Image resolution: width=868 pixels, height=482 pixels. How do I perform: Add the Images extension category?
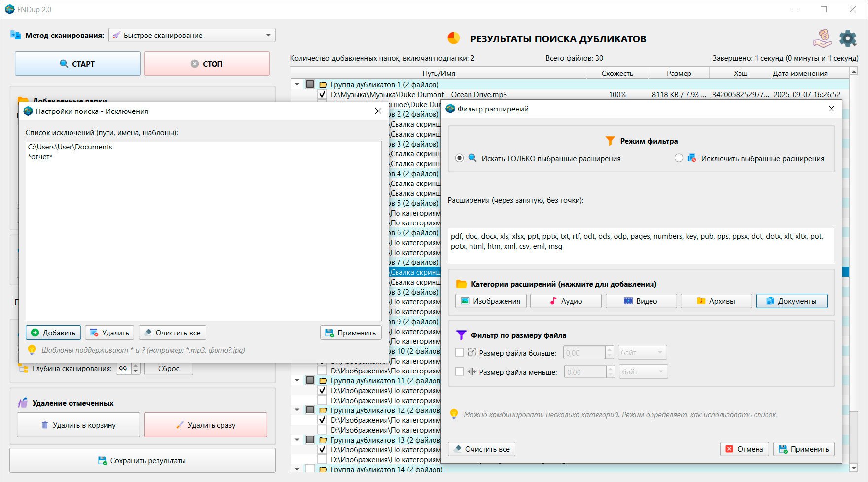point(491,301)
